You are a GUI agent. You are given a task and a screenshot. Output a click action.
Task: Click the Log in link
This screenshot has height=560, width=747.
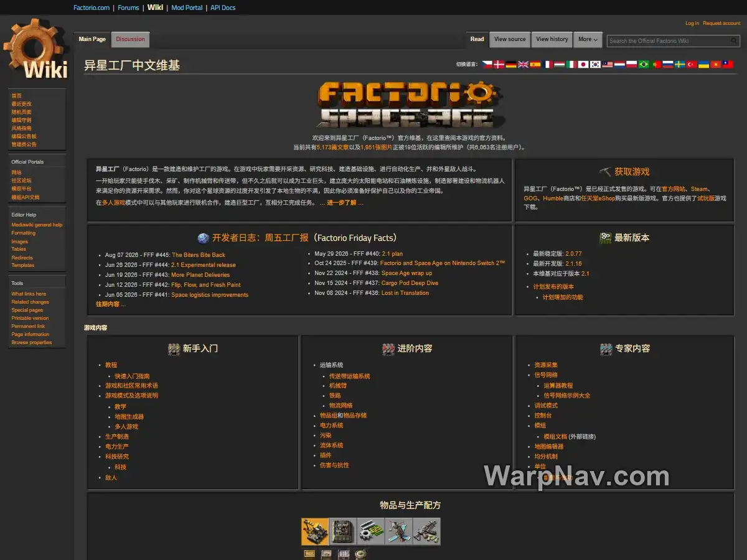pos(692,23)
